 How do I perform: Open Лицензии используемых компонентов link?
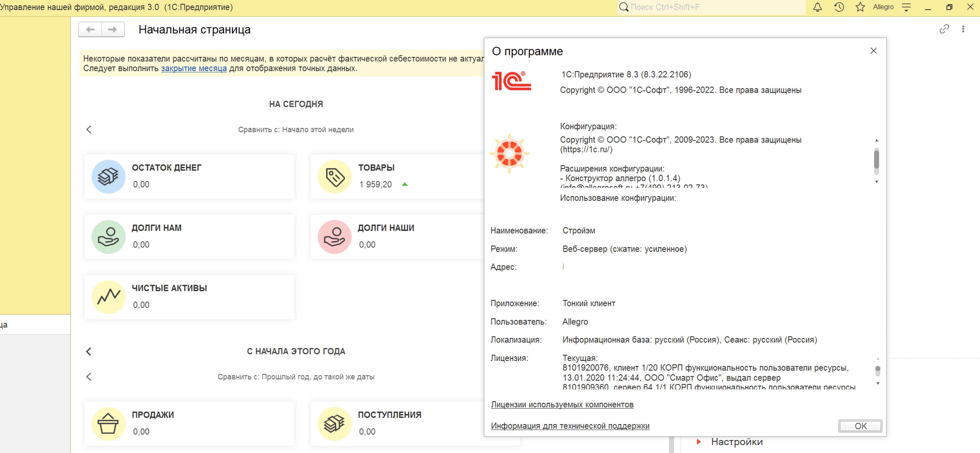[562, 404]
